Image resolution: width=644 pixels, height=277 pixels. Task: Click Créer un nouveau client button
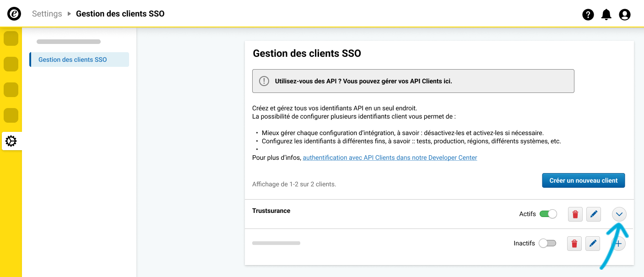[583, 180]
